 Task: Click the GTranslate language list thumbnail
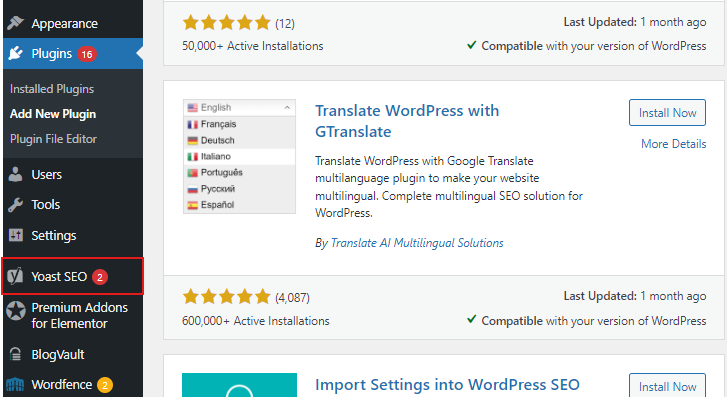(x=239, y=156)
